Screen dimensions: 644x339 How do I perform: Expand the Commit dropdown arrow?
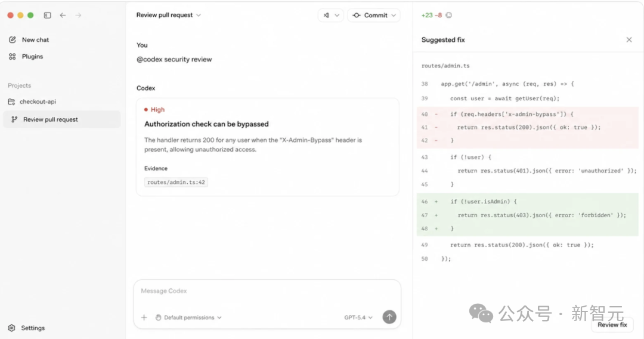[x=394, y=15]
